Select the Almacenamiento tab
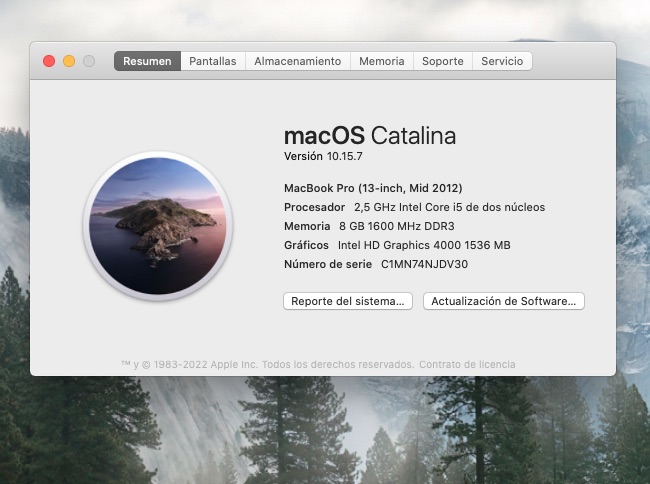The width and height of the screenshot is (650, 484). click(x=297, y=61)
